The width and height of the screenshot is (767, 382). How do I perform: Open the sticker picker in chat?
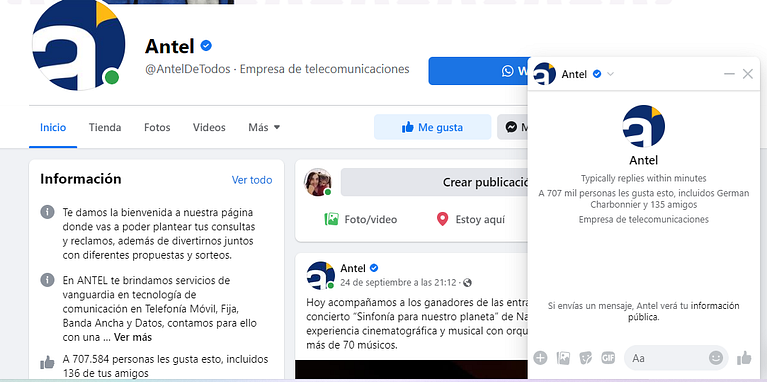pyautogui.click(x=586, y=358)
